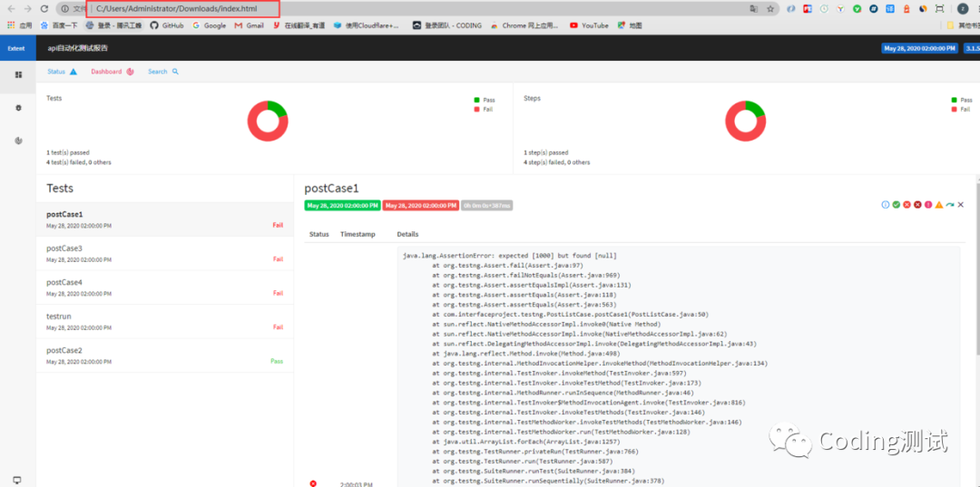Open the blue translate extension icon
The height and width of the screenshot is (487, 980).
coord(890,9)
